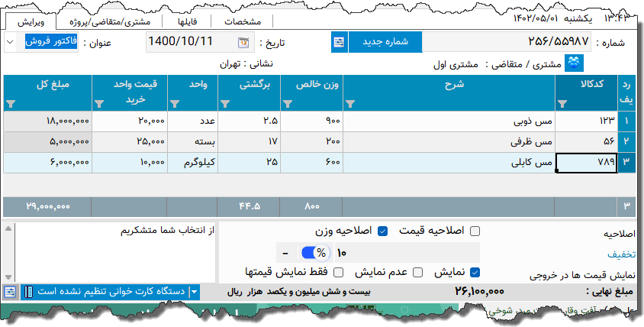The height and width of the screenshot is (327, 644).
Task: Click the discount value field ۱۰
Action: (x=407, y=253)
